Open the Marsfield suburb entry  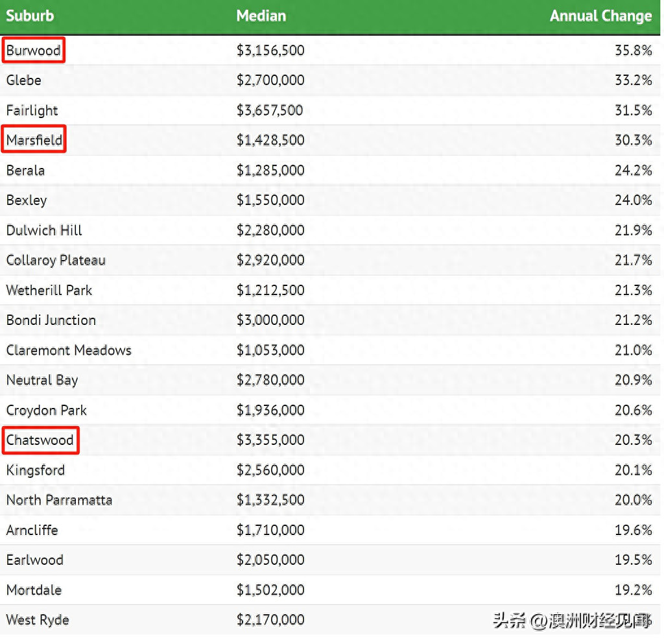tap(35, 140)
